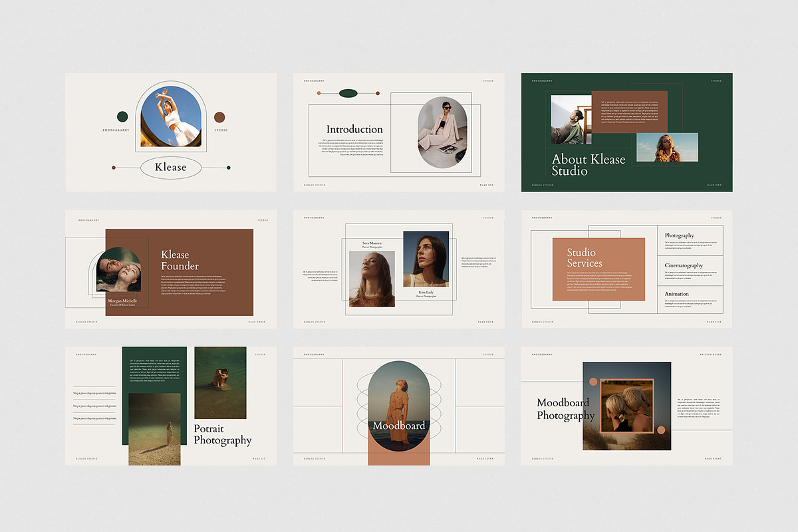The width and height of the screenshot is (798, 532).
Task: Click the white "Moodboard" title over the dress photo
Action: coord(399,426)
